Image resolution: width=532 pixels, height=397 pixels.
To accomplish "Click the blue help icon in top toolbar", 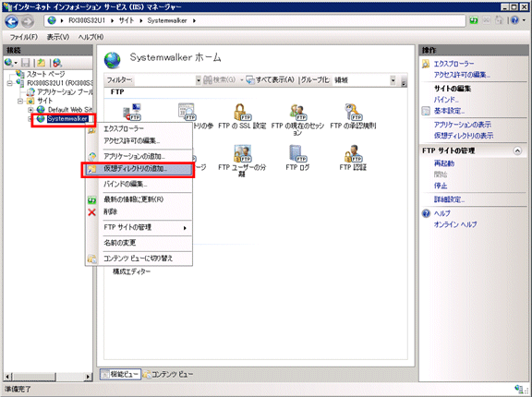I will tap(514, 20).
